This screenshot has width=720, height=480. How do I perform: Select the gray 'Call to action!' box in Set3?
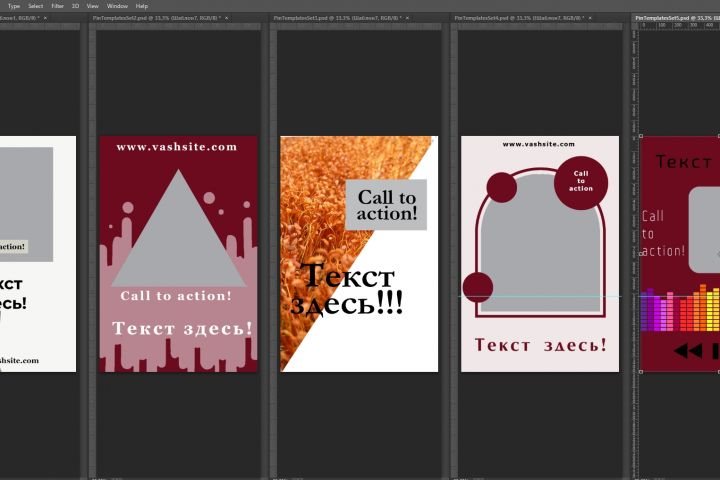[386, 205]
